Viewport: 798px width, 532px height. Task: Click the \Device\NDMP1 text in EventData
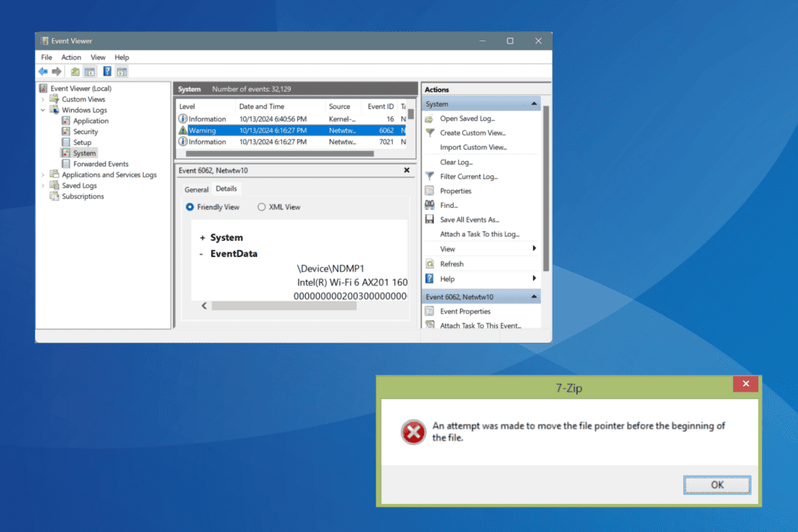click(330, 269)
